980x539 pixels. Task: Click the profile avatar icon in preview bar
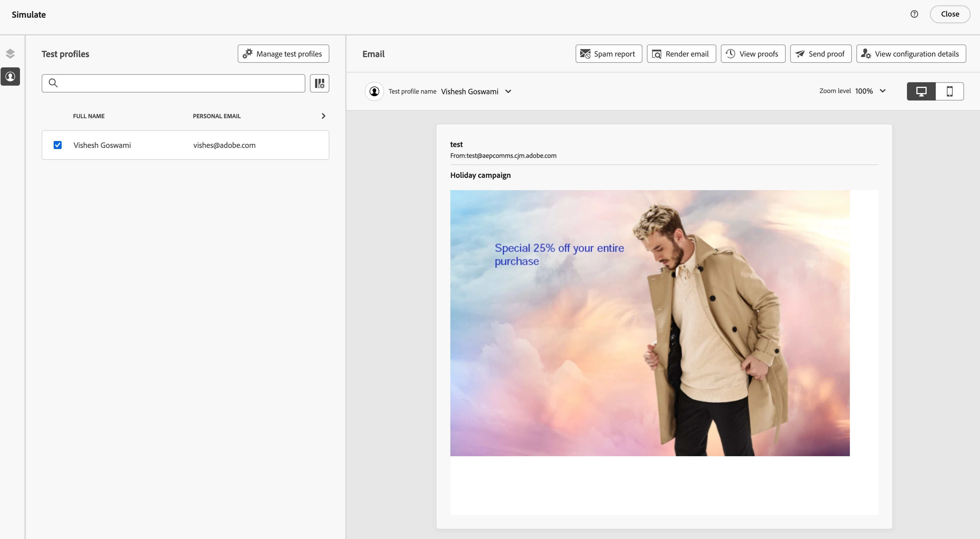point(374,91)
